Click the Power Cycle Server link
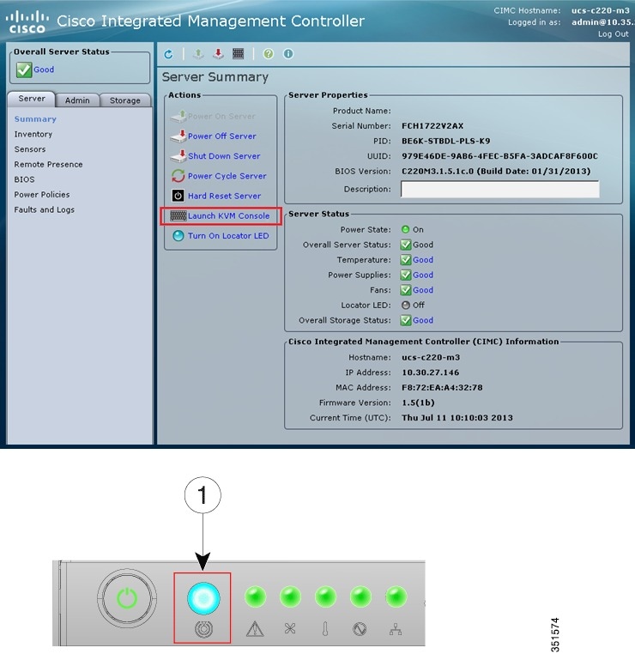 coord(227,176)
